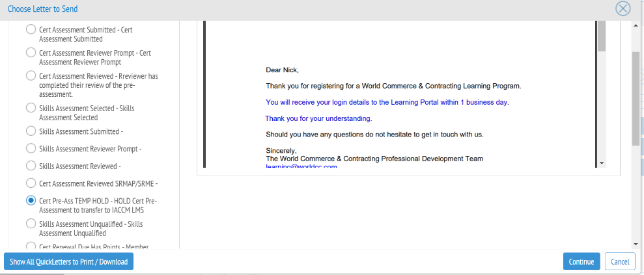The height and width of the screenshot is (275, 644).
Task: Click 'Thank you for registering' sentence
Action: coord(393,86)
